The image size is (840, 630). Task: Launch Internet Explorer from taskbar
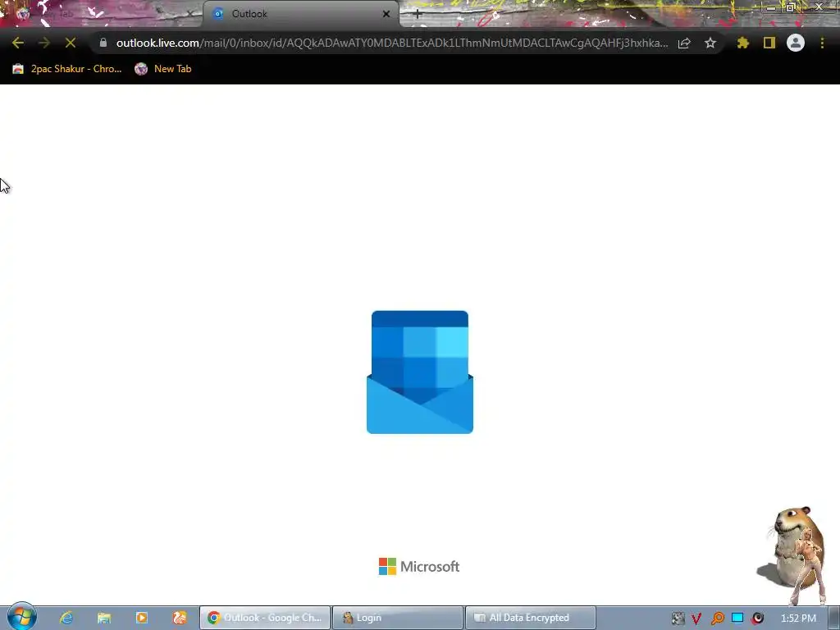point(66,618)
